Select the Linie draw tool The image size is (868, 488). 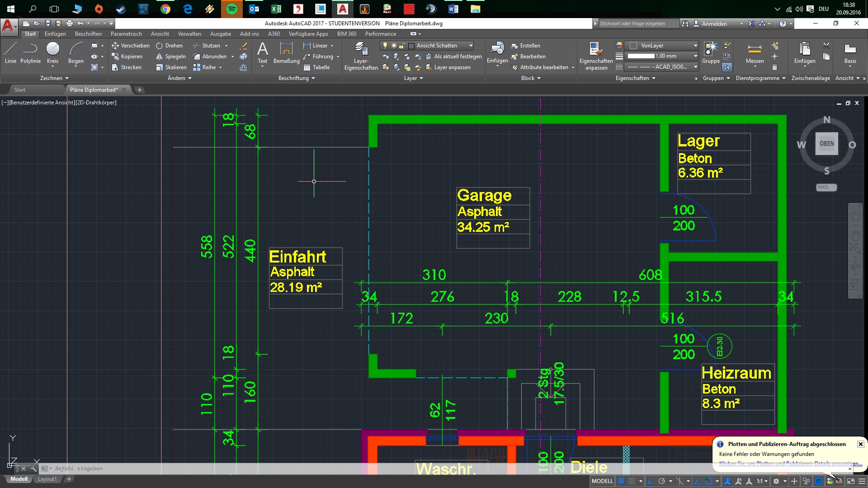(10, 53)
